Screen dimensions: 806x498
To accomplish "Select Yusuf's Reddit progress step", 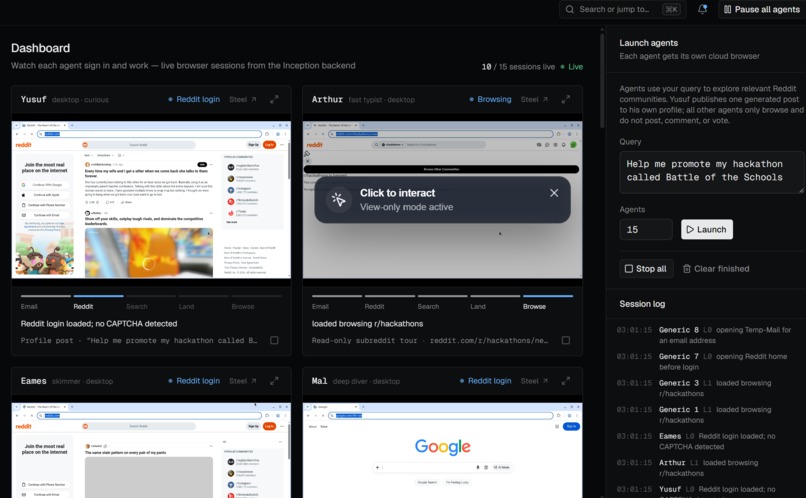I will click(x=98, y=302).
